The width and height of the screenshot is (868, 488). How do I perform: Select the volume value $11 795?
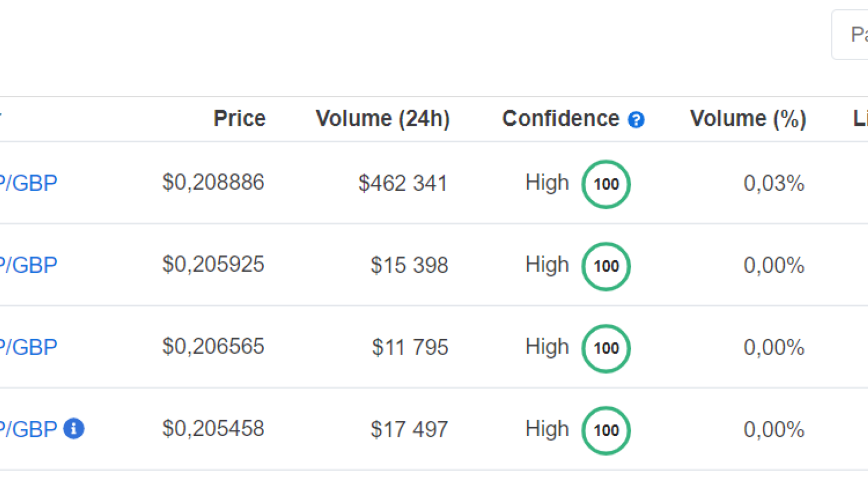[x=410, y=347]
